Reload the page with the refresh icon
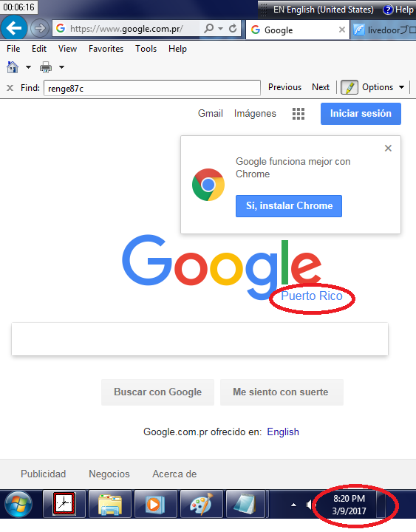Image resolution: width=416 pixels, height=532 pixels. point(233,29)
